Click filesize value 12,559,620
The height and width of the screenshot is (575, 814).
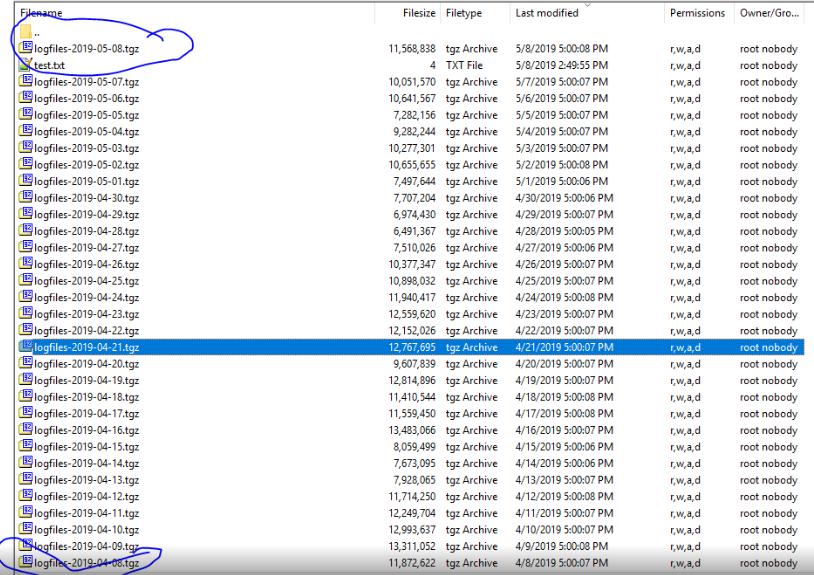pyautogui.click(x=412, y=314)
